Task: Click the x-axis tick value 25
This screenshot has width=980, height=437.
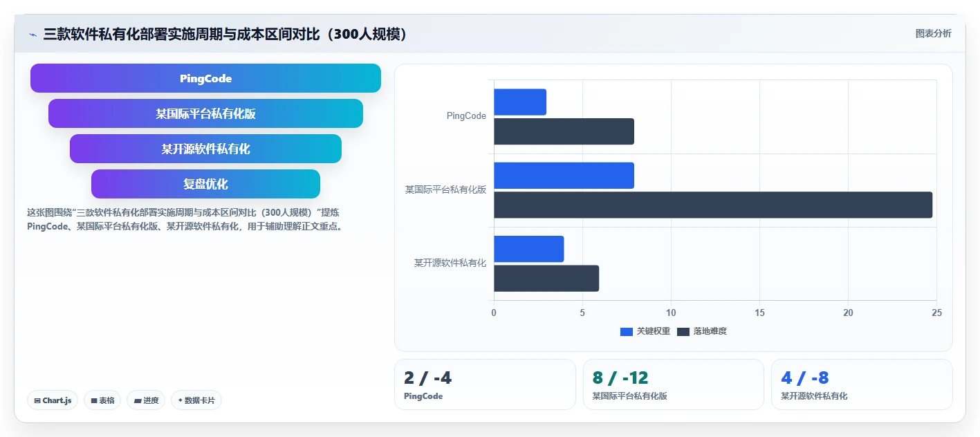Action: [x=936, y=313]
